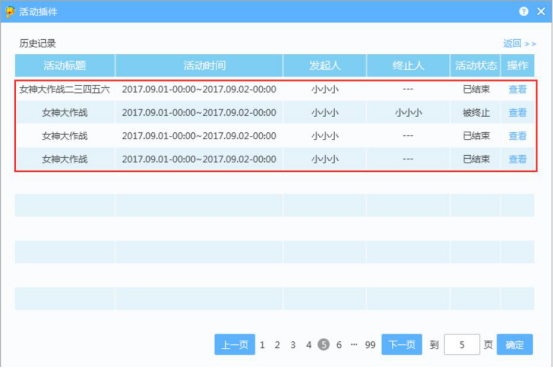
Task: Click the 被终止 status cell
Action: click(476, 113)
